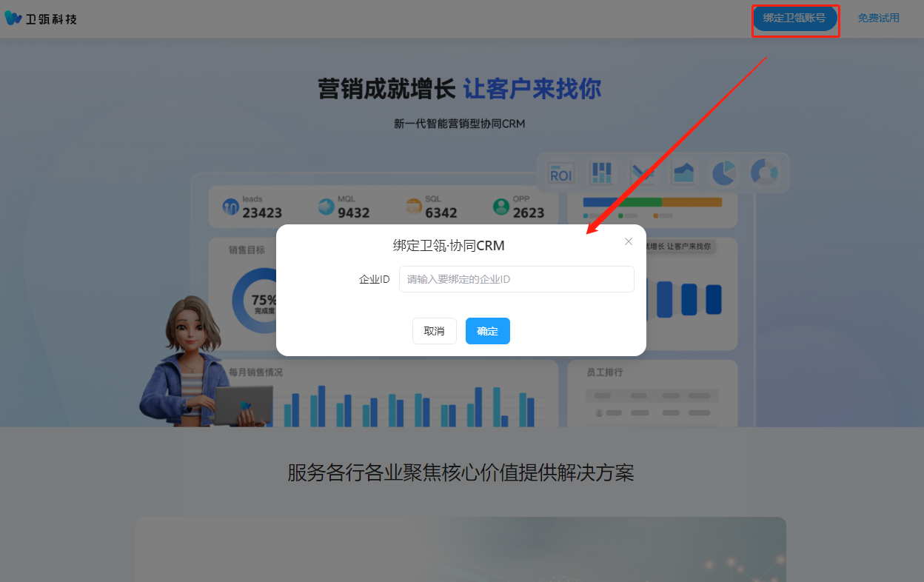Click the 绑定卫瓴账号 button in the header
The width and height of the screenshot is (924, 582).
794,19
